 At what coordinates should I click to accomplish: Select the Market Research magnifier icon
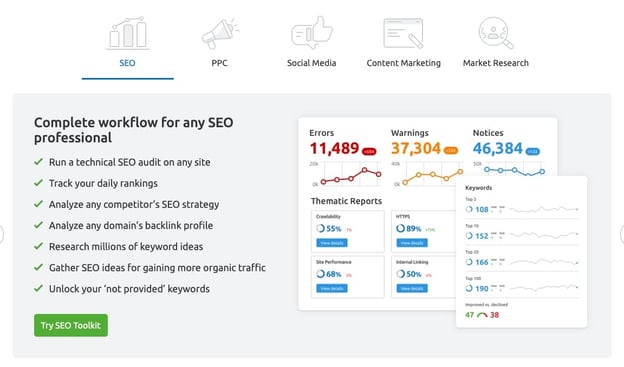(x=496, y=33)
